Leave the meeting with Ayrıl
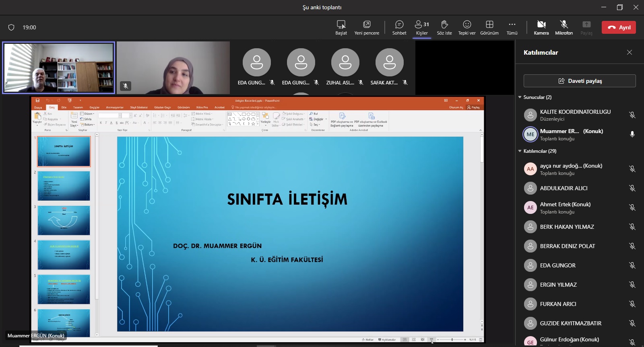 click(619, 27)
